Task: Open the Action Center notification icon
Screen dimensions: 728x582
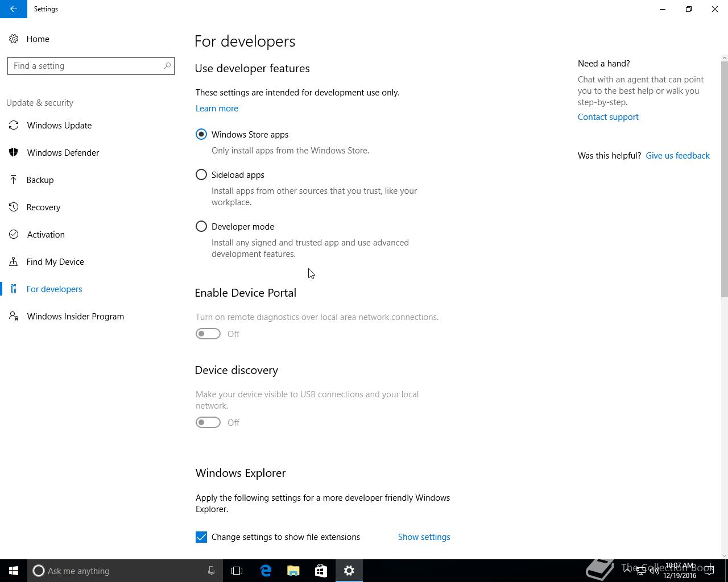Action: tap(709, 571)
